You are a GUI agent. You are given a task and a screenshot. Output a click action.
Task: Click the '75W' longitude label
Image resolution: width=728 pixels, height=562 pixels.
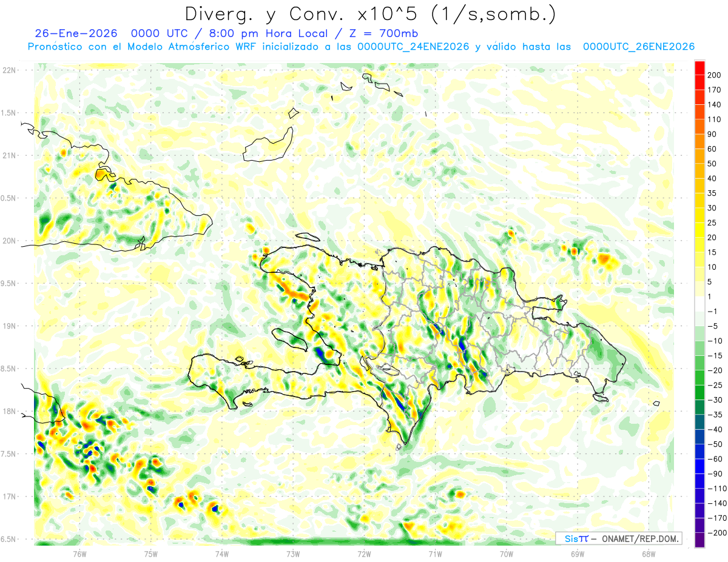coord(151,554)
